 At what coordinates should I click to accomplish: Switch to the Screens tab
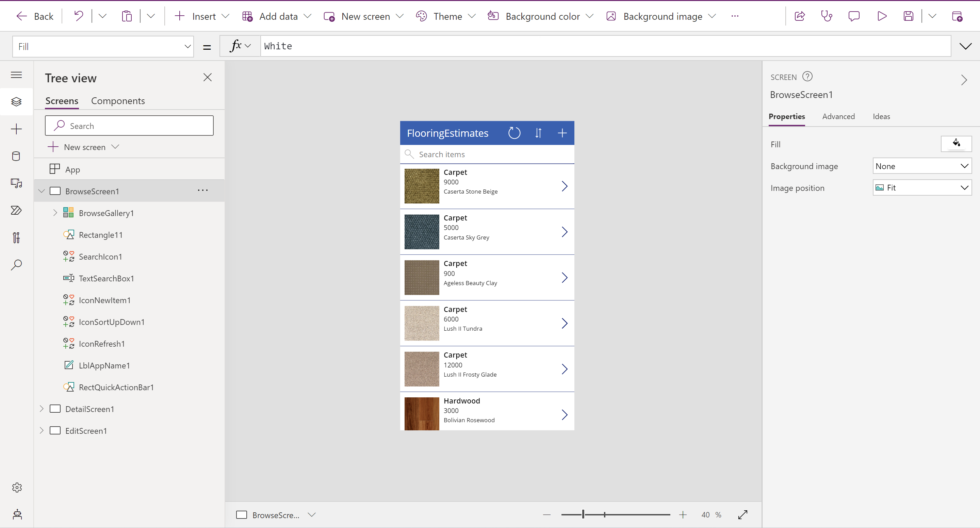pyautogui.click(x=62, y=101)
